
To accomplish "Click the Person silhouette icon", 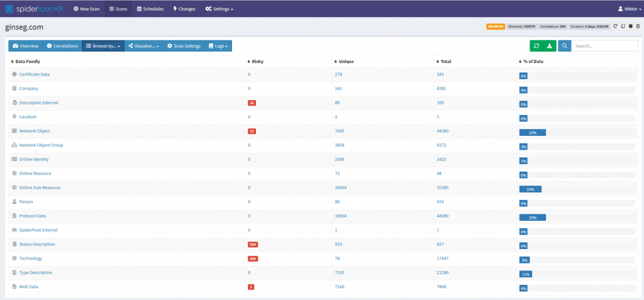I will 14,202.
